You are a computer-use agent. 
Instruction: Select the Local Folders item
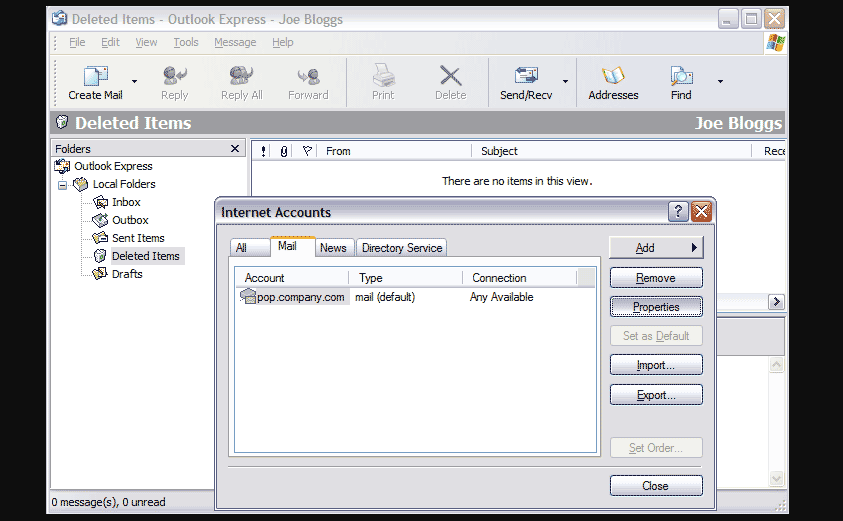point(124,184)
